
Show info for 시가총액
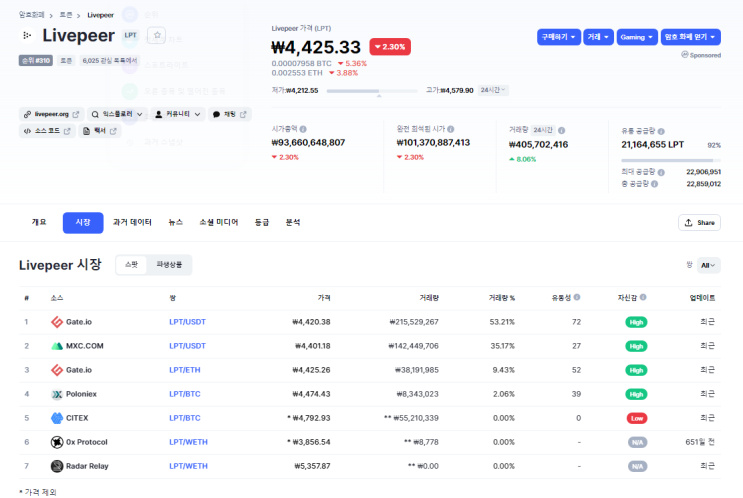tap(303, 129)
